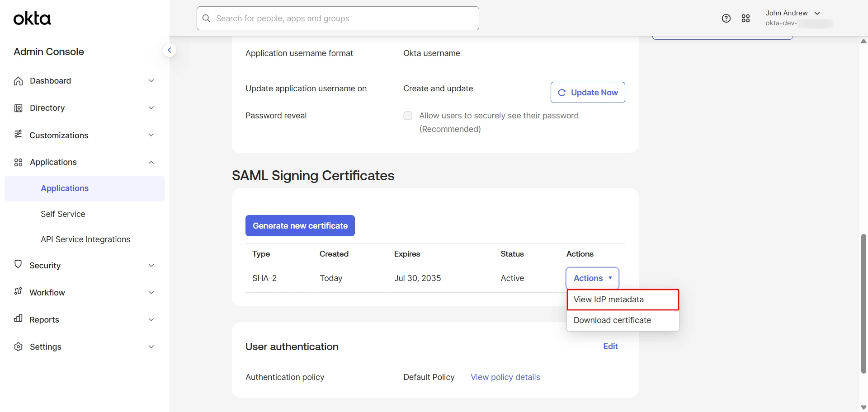Click the Settings gear icon
Screen dimensions: 868x412
click(x=18, y=347)
